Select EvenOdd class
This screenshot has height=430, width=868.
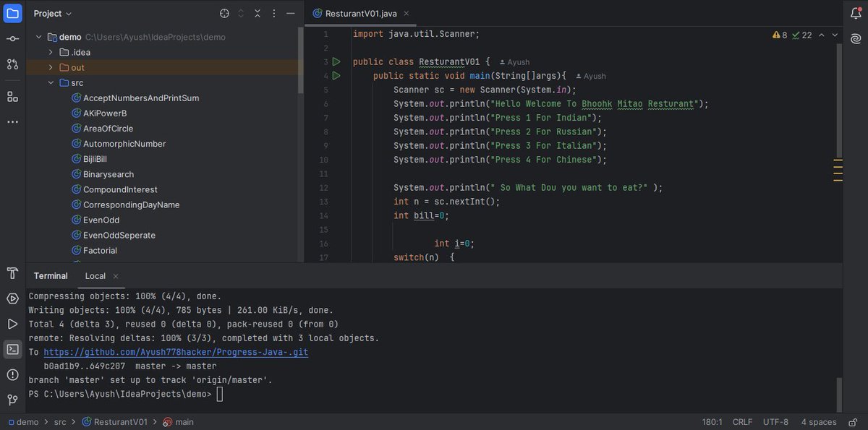[95, 220]
